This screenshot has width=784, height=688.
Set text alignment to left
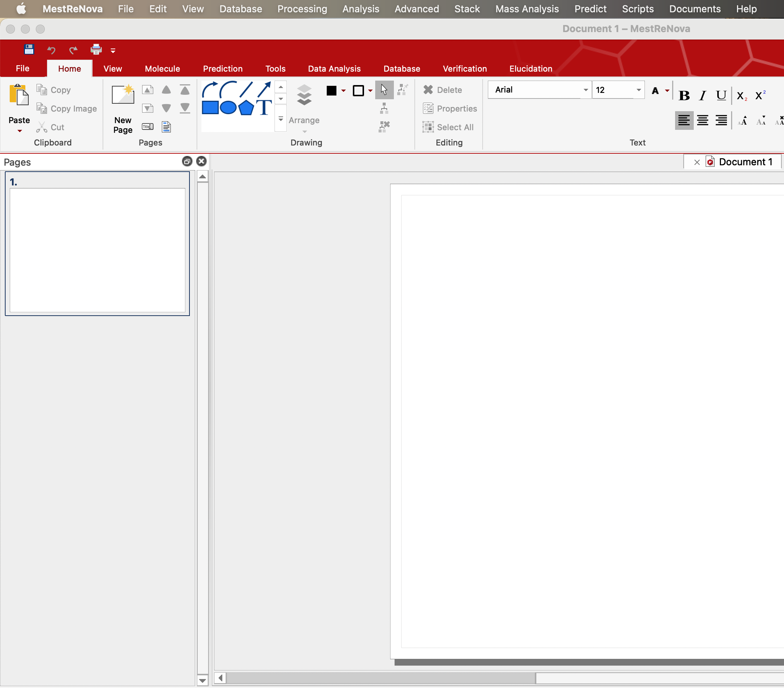coord(684,121)
